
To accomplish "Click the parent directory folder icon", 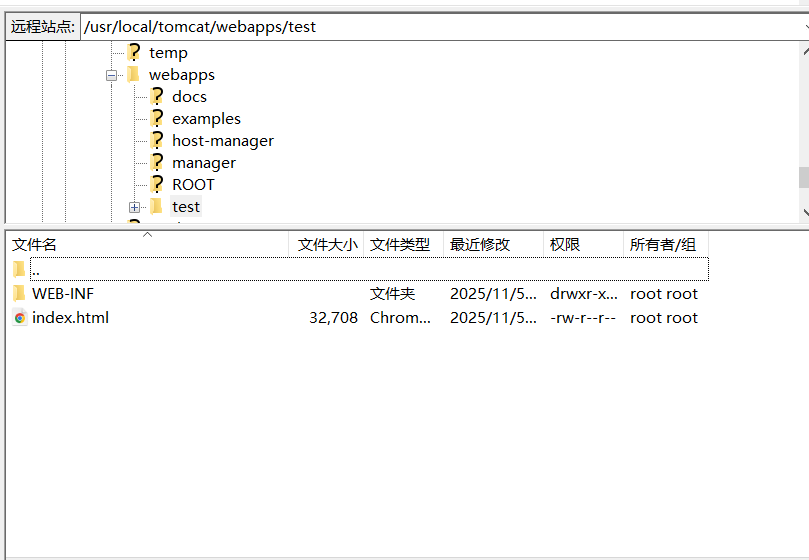I will point(19,269).
